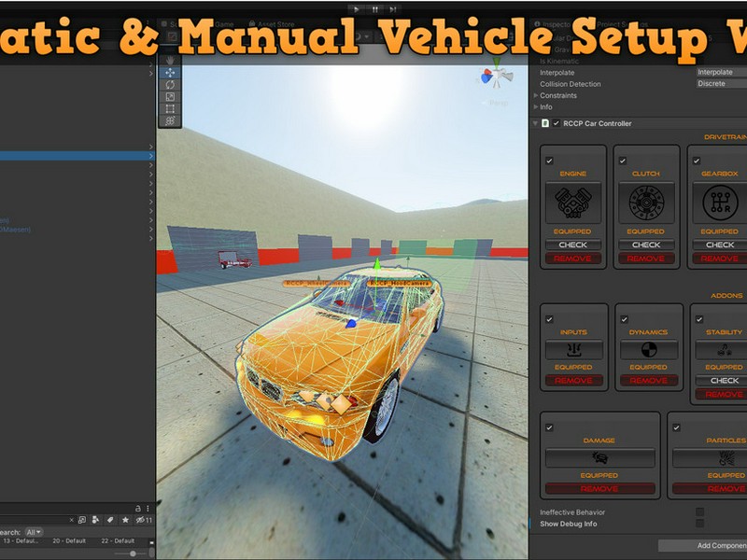Disable the RCCP Car Controller component checkbox
This screenshot has height=560, width=747.
556,123
